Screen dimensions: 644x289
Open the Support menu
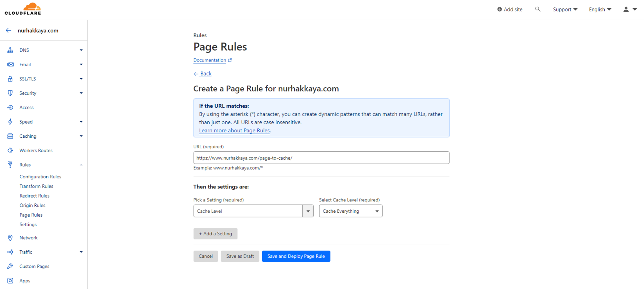(565, 9)
